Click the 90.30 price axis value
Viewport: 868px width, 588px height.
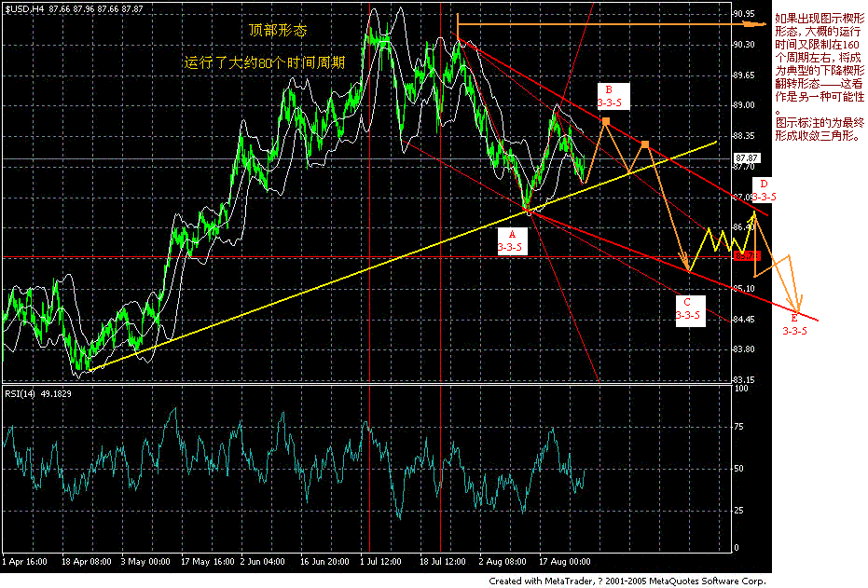[x=743, y=45]
